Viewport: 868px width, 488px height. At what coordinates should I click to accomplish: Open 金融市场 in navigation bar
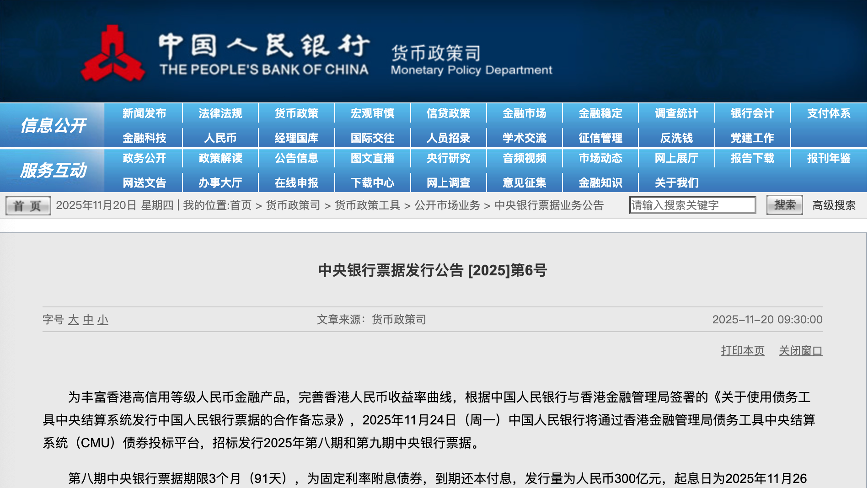pos(524,113)
